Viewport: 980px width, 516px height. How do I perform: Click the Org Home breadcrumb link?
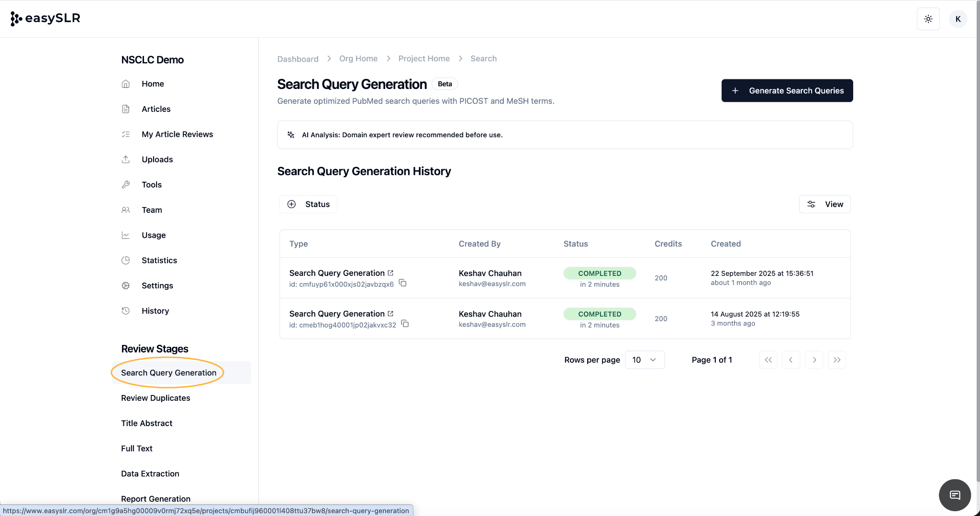point(358,58)
